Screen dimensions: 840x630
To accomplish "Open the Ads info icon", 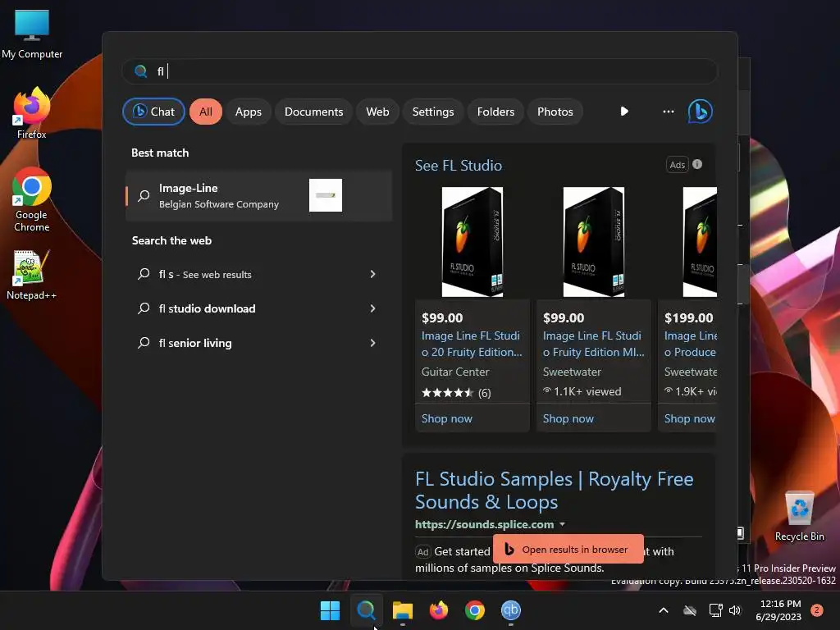I will (x=697, y=164).
